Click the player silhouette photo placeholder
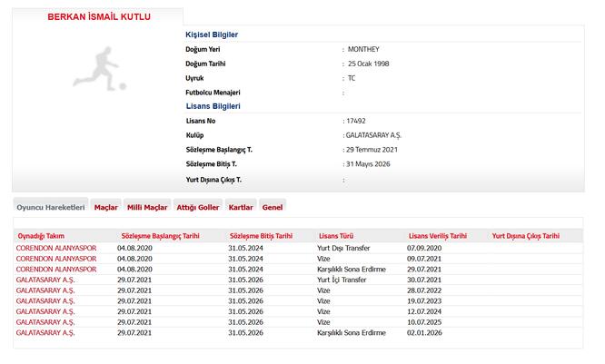The image size is (605, 364). point(99,69)
